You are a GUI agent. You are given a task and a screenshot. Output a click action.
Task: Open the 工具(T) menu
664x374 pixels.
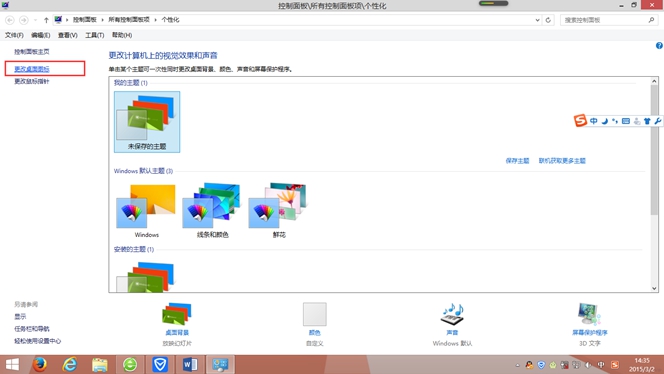pos(94,35)
